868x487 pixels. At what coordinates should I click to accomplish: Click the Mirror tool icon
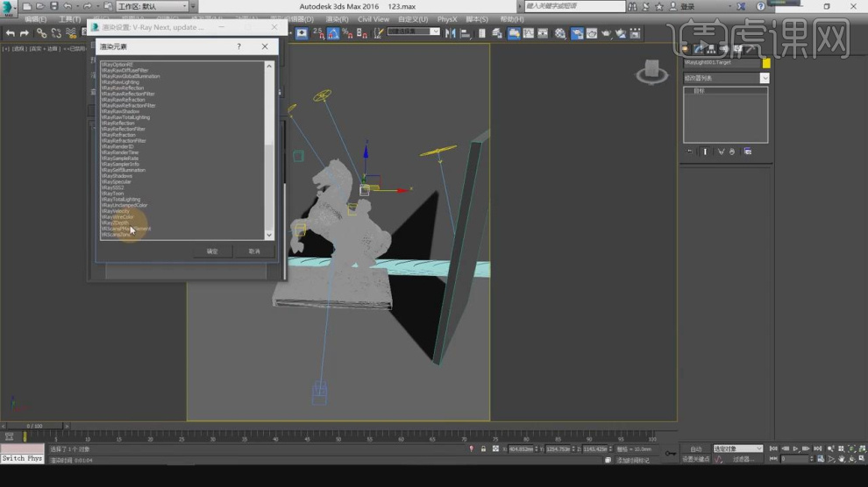click(451, 33)
